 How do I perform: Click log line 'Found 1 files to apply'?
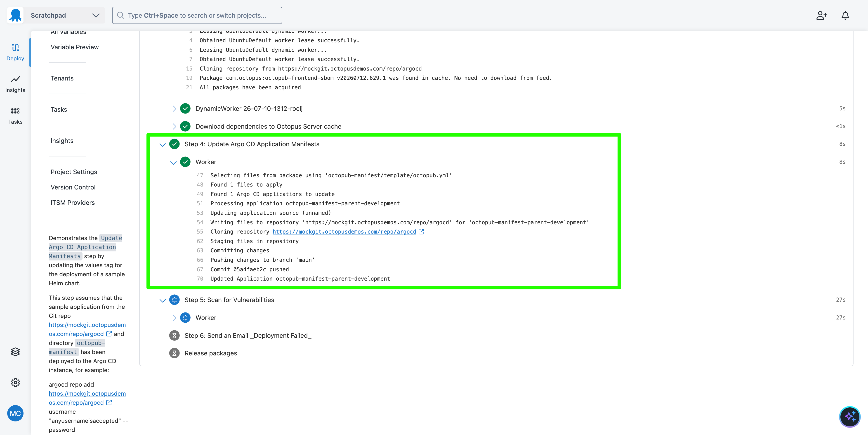(246, 185)
